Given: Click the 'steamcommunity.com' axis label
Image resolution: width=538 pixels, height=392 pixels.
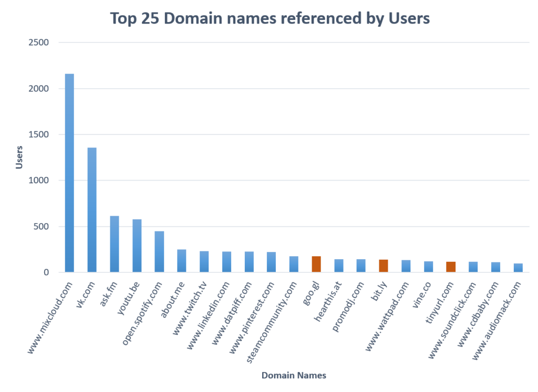Looking at the screenshot, I should [x=272, y=322].
